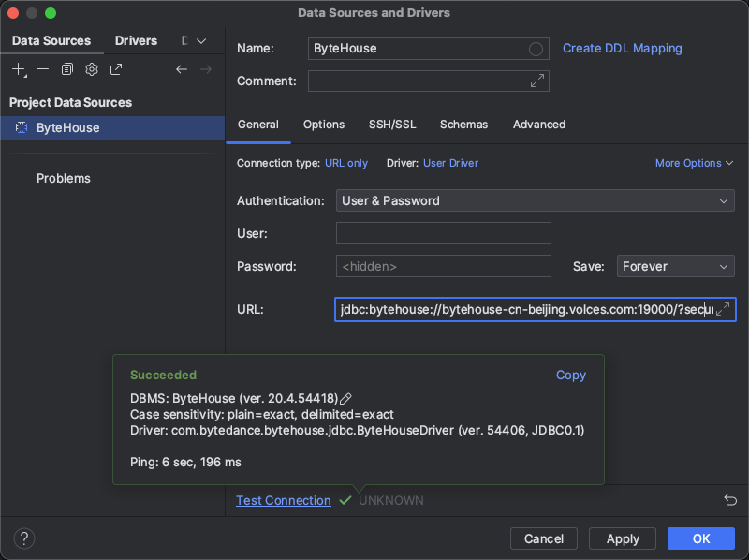Click the ByteHouse data source icon
749x560 pixels.
coord(22,127)
